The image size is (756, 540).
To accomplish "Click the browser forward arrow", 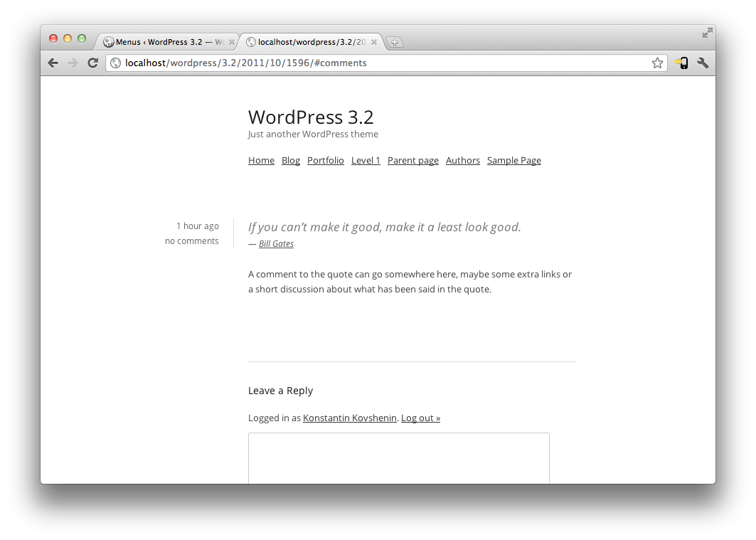I will pyautogui.click(x=73, y=63).
